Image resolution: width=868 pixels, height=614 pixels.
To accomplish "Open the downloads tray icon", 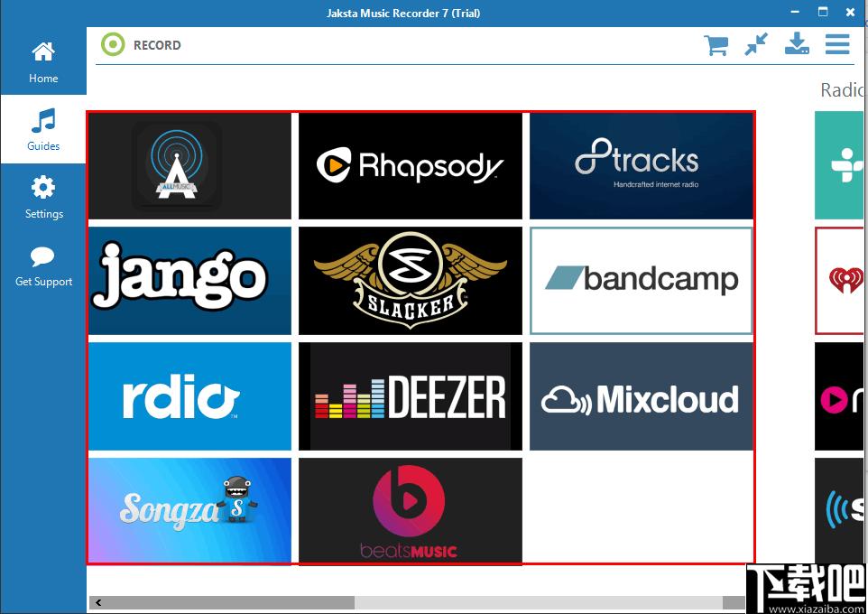I will [797, 43].
